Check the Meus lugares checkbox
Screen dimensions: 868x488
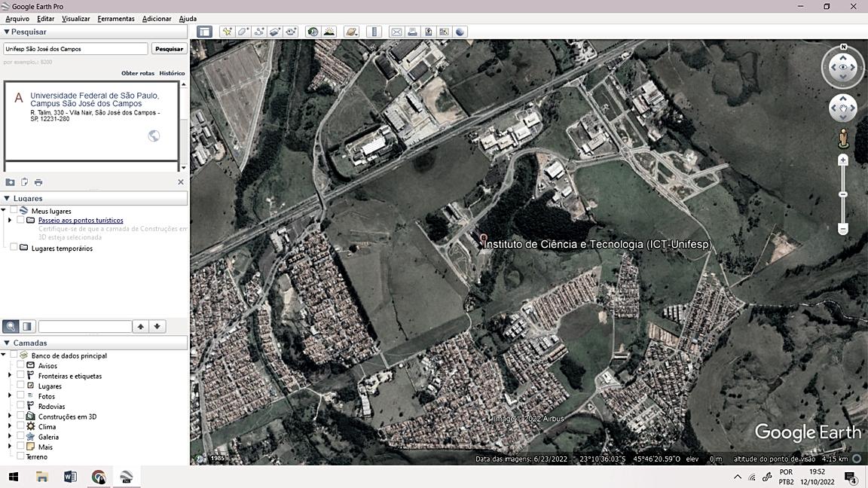tap(14, 211)
